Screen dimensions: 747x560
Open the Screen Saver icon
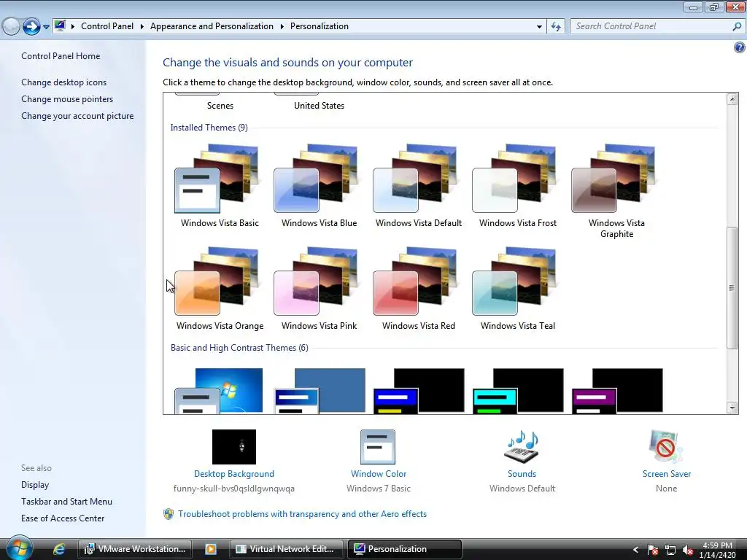(x=666, y=447)
